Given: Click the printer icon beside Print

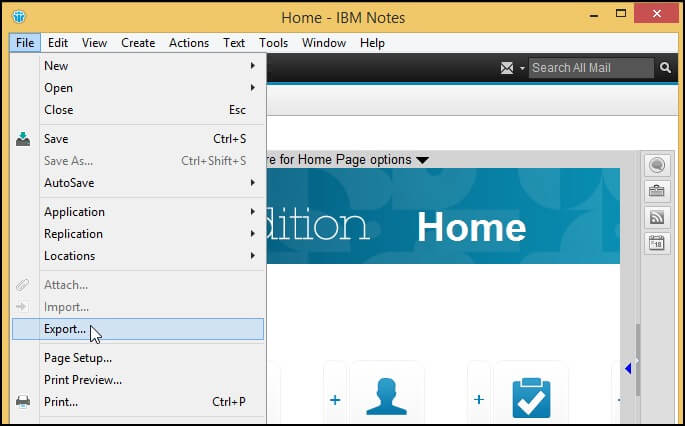Looking at the screenshot, I should point(23,402).
